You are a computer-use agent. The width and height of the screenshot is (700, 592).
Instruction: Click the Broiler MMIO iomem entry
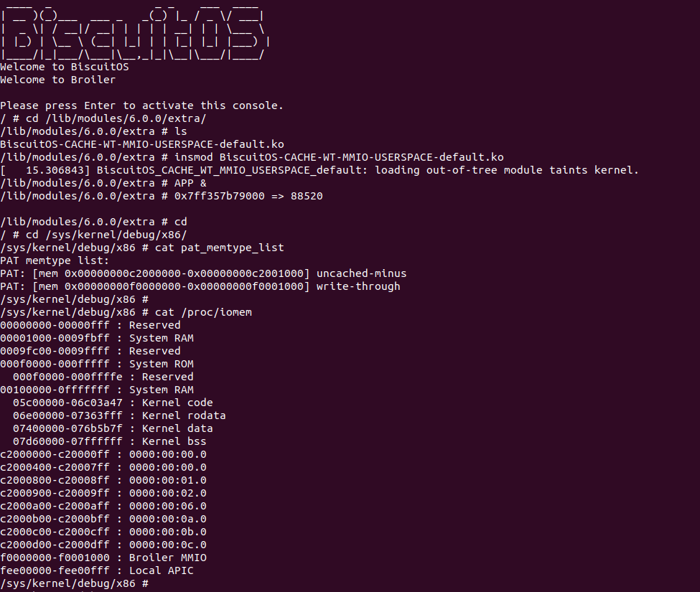pyautogui.click(x=103, y=558)
